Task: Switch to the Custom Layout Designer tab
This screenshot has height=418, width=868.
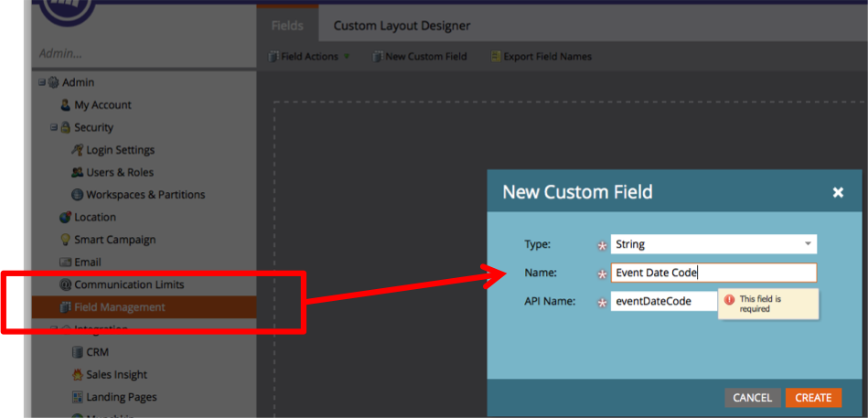Action: tap(402, 26)
